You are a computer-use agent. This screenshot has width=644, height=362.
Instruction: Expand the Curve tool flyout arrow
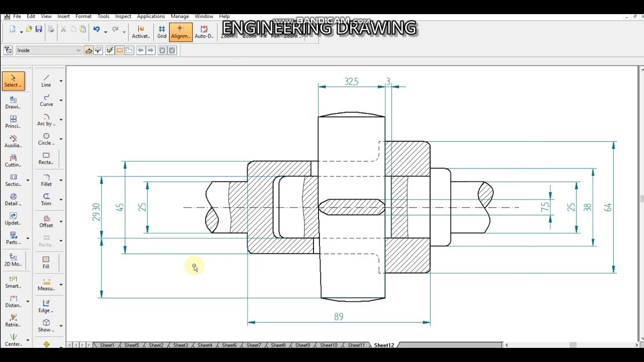click(61, 101)
